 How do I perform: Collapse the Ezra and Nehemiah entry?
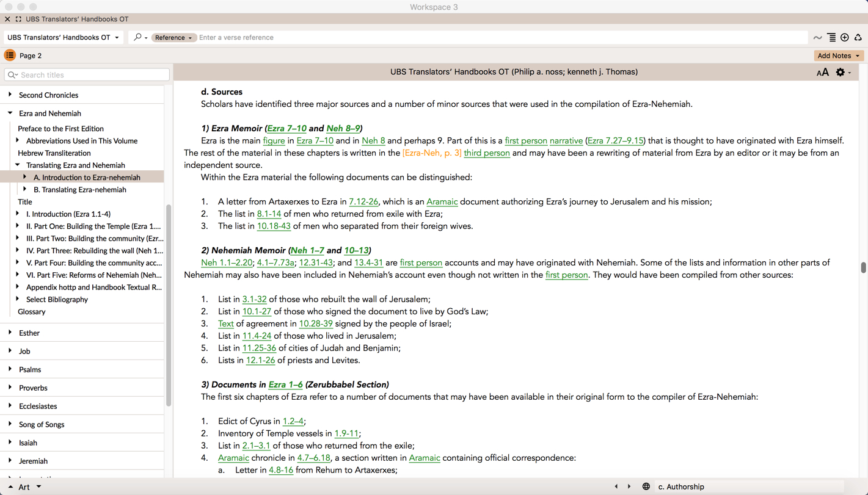click(10, 113)
